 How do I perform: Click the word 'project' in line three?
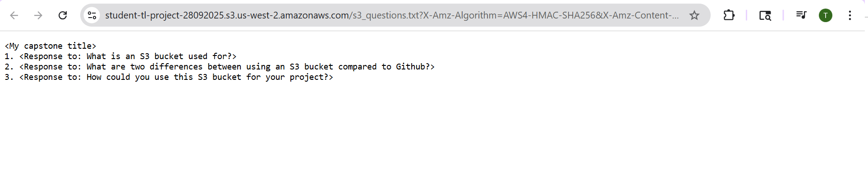[x=307, y=77]
